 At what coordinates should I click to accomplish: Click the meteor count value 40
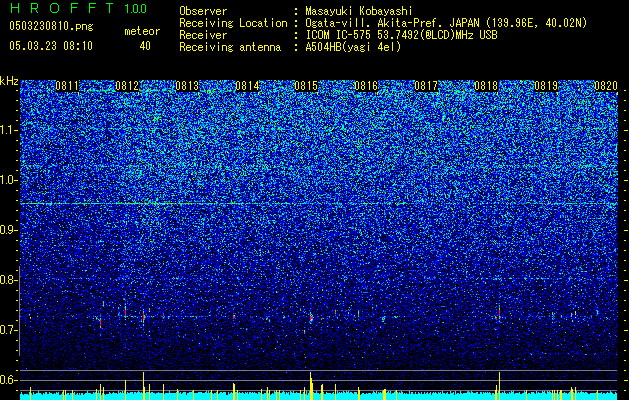point(145,46)
